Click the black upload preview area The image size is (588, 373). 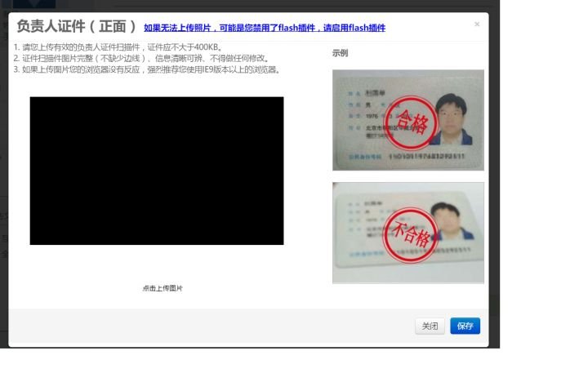point(157,171)
